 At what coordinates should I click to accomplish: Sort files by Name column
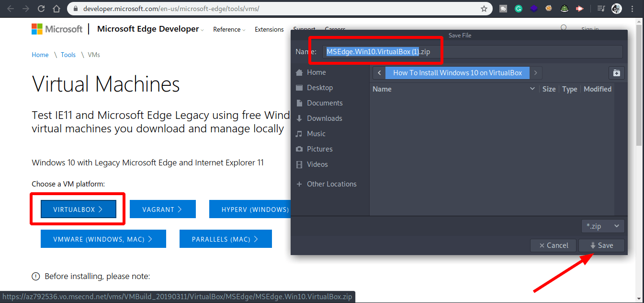tap(454, 89)
